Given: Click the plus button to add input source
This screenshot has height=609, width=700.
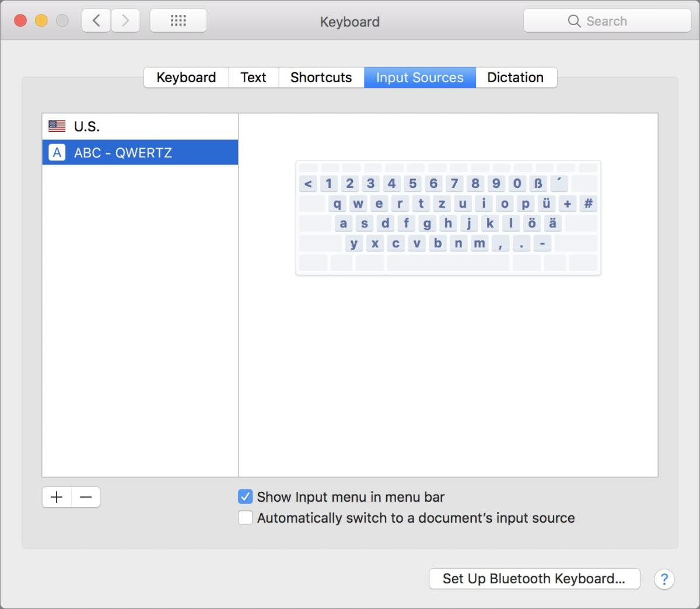Looking at the screenshot, I should 57,497.
